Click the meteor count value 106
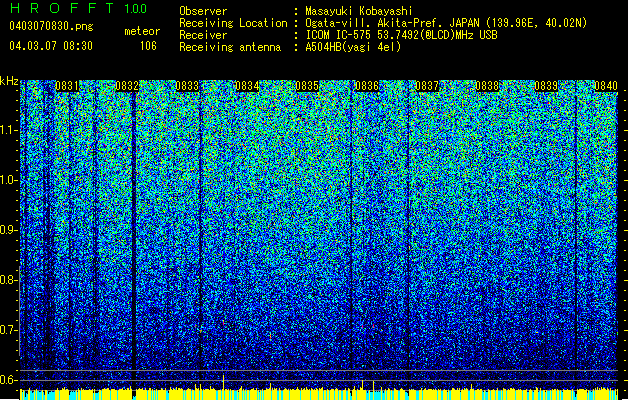The width and height of the screenshot is (629, 400). click(148, 46)
